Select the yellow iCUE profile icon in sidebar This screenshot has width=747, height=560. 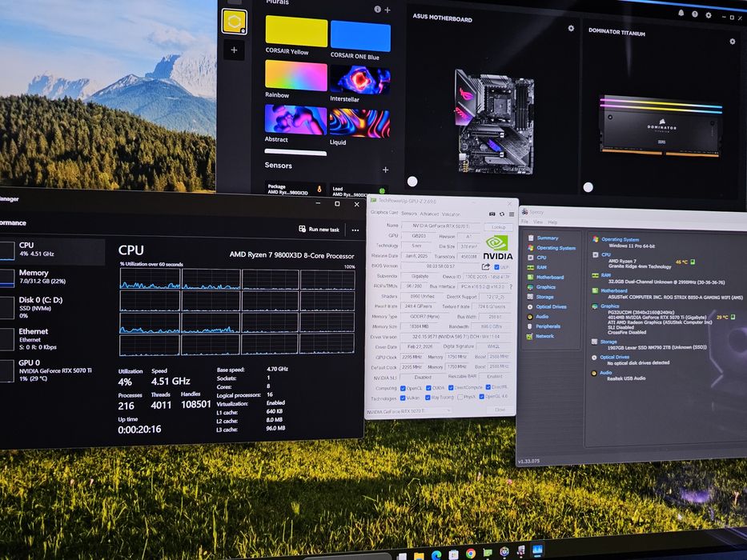[x=235, y=22]
